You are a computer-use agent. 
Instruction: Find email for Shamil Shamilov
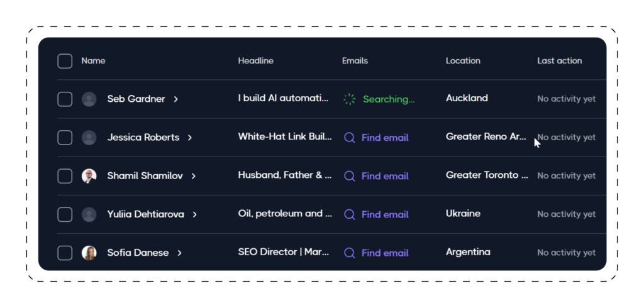pyautogui.click(x=385, y=176)
